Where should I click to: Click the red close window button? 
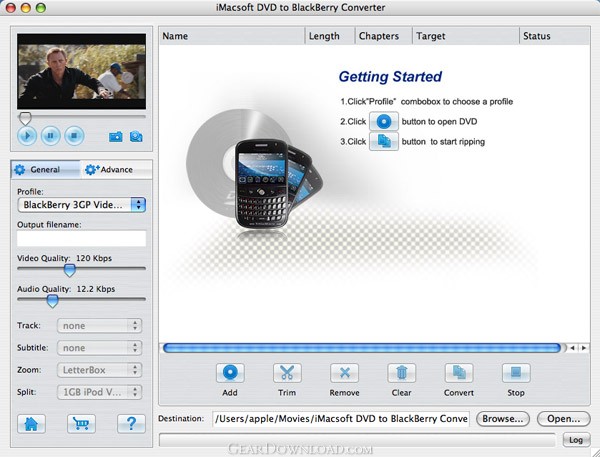pos(11,7)
